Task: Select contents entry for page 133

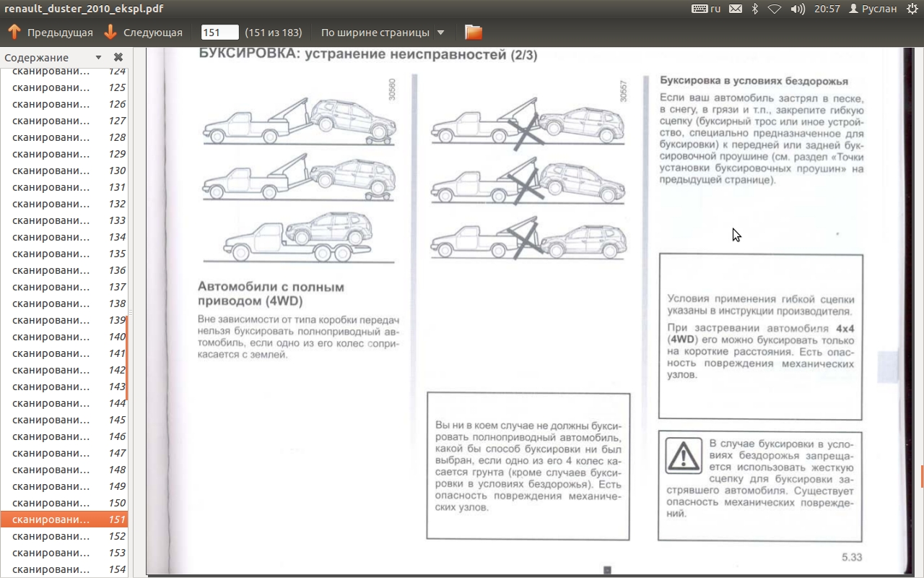Action: tap(64, 220)
